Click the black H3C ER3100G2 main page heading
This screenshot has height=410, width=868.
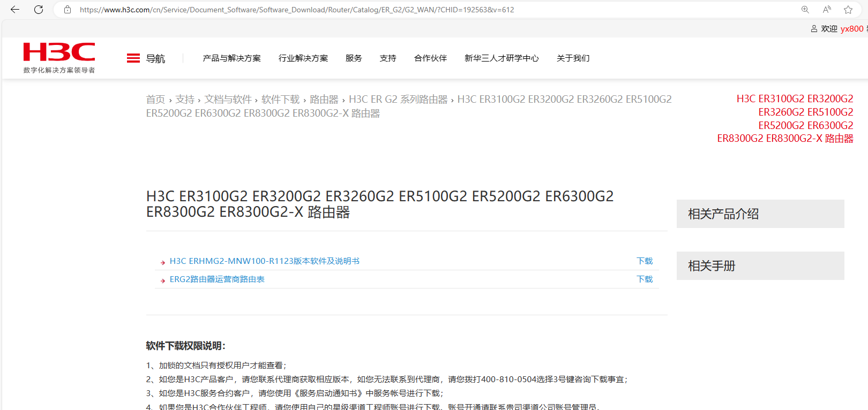(380, 204)
